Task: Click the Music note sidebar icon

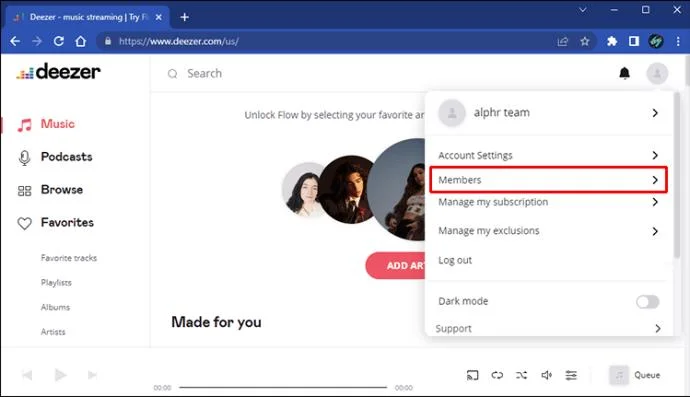Action: pyautogui.click(x=25, y=125)
